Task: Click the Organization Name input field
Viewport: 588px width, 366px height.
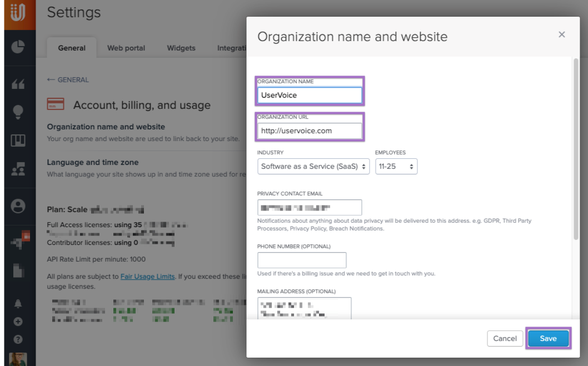Action: pos(310,95)
